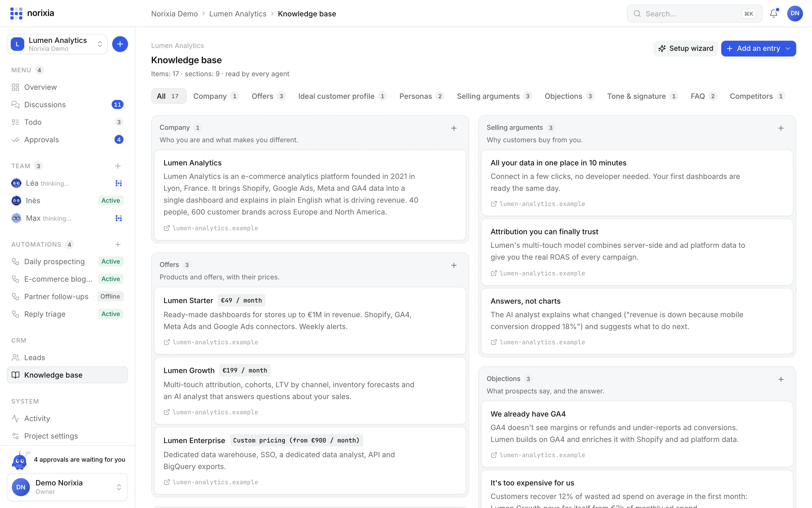Add an automation with AUTOMATIONS plus icon
Screen dimensions: 812x508
118,244
